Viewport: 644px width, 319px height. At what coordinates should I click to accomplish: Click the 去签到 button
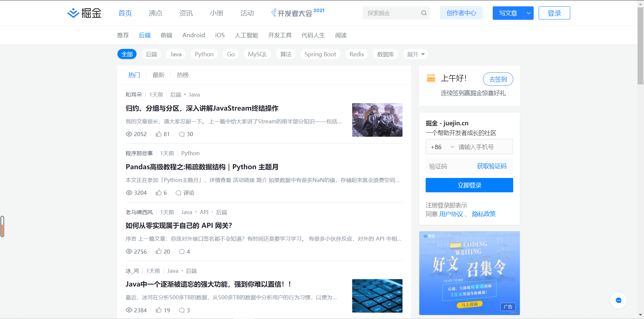click(498, 79)
